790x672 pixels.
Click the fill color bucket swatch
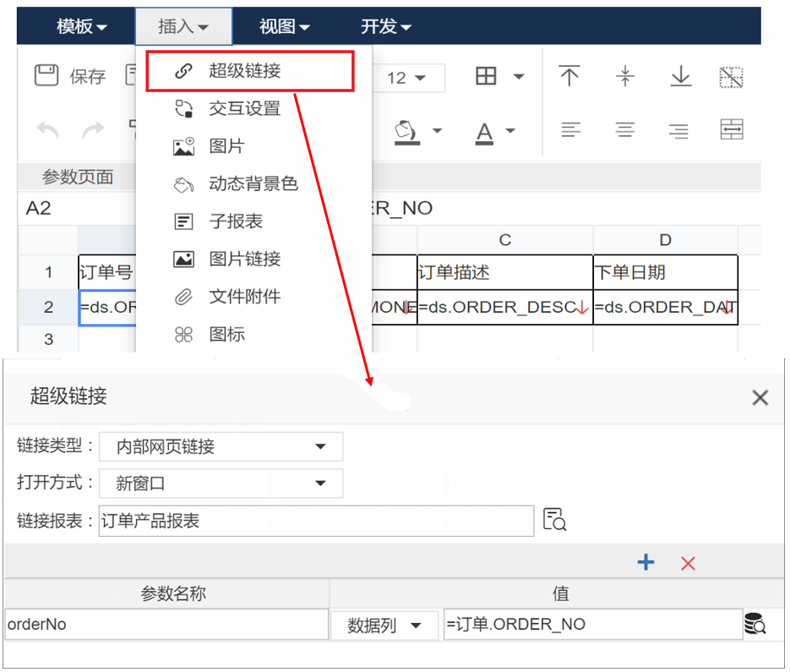[x=407, y=131]
